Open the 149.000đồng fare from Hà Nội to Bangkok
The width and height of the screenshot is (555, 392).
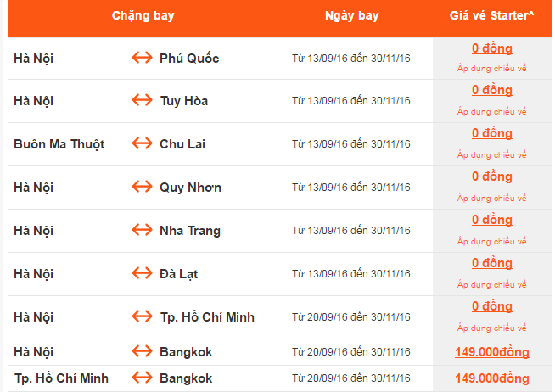click(x=492, y=352)
